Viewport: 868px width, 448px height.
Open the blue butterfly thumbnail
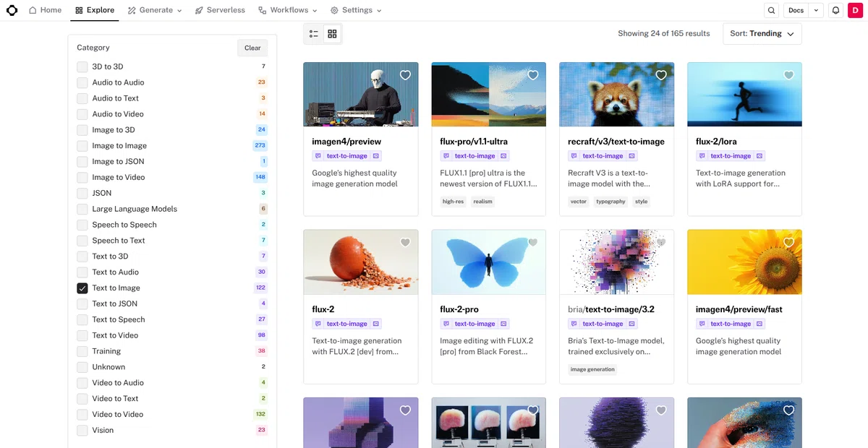[x=489, y=262]
